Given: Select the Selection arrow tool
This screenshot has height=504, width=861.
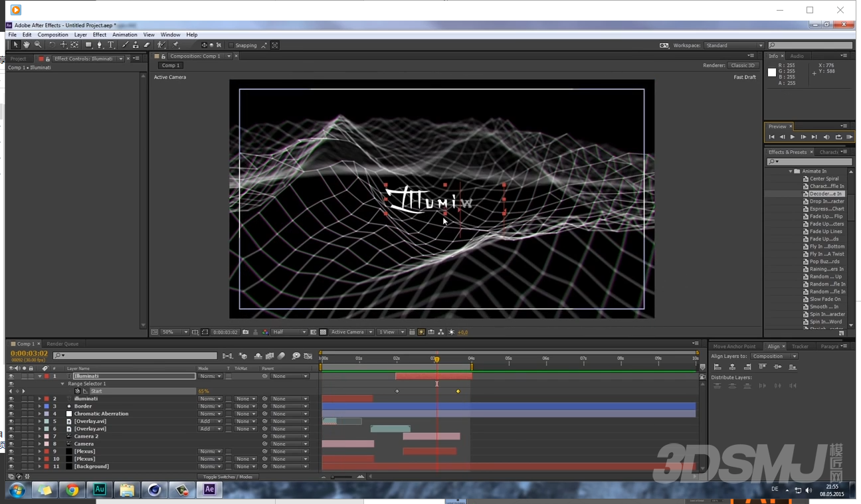Looking at the screenshot, I should coord(16,45).
